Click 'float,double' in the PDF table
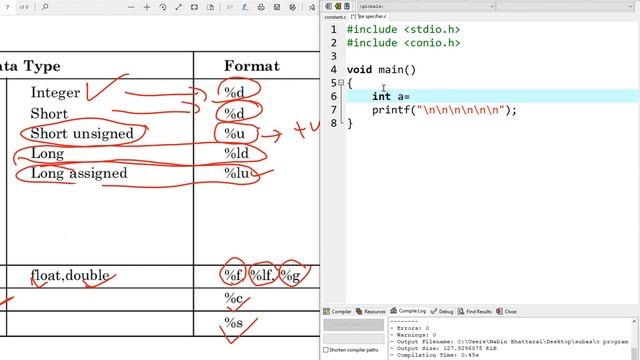This screenshot has height=360, width=640. coord(70,276)
